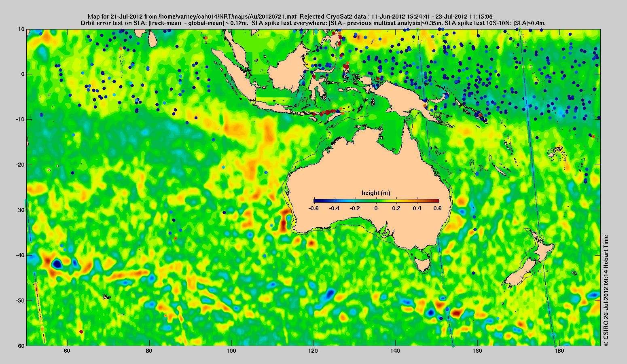The width and height of the screenshot is (627, 364).
Task: Click the longitude 160 axis label
Action: [478, 351]
